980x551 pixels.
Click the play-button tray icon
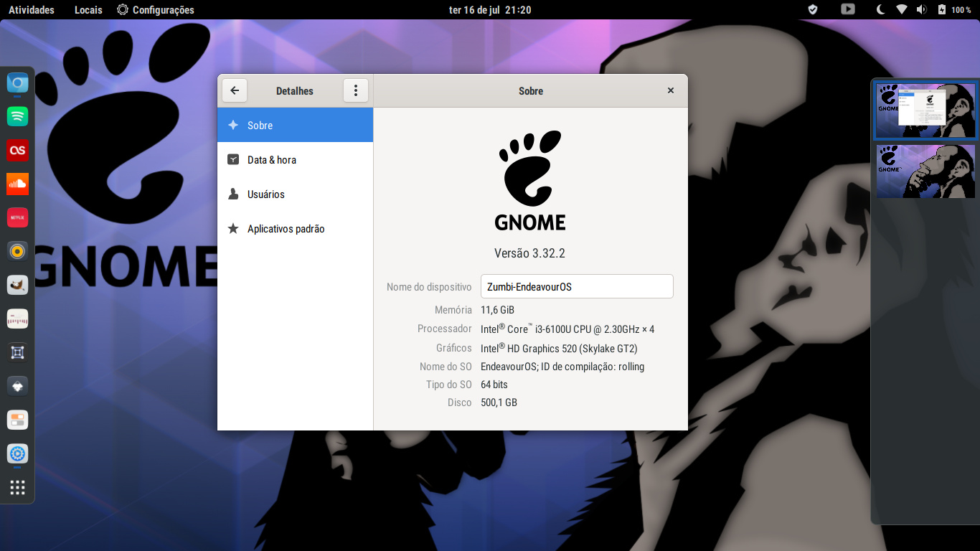[848, 10]
